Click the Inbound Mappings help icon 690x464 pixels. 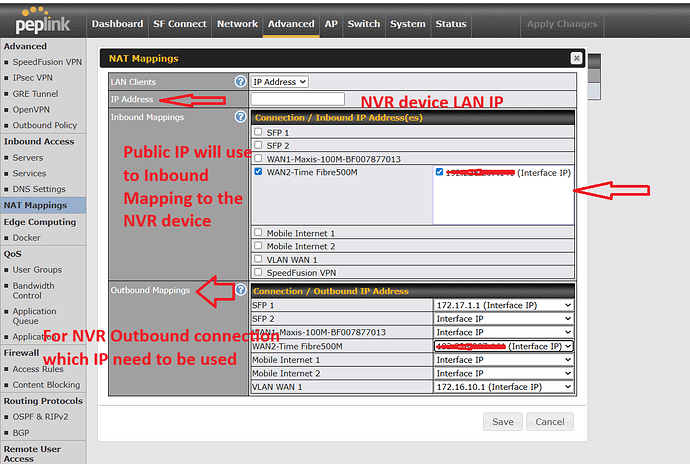[240, 117]
